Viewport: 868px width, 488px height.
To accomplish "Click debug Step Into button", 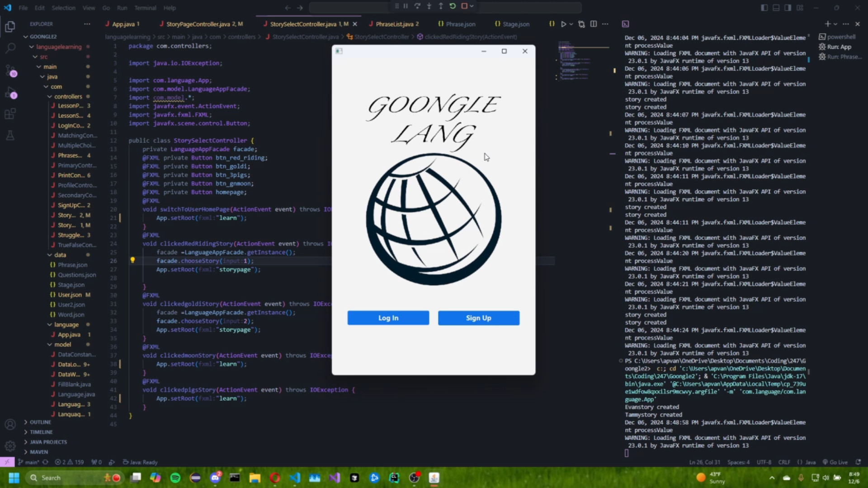I will point(429,6).
